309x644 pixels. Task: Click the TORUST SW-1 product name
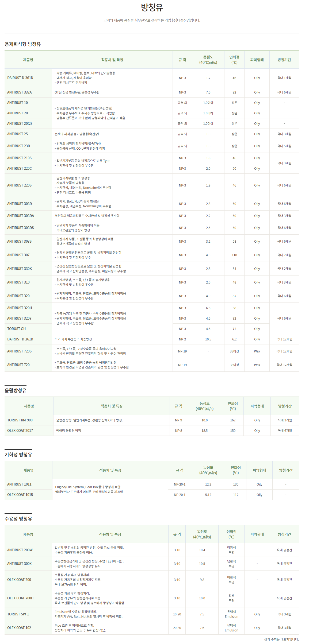(18, 614)
